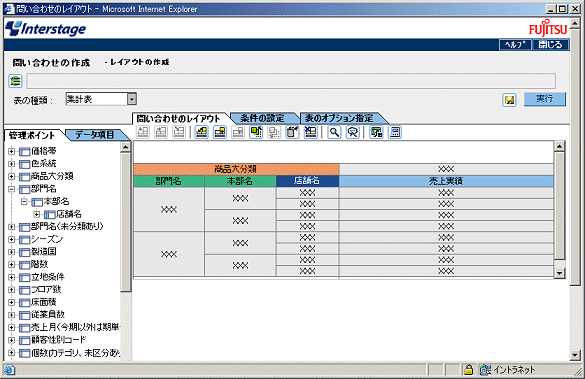This screenshot has width=585, height=379.
Task: Click the イントラネット zone icon in the status bar
Action: coord(485,370)
